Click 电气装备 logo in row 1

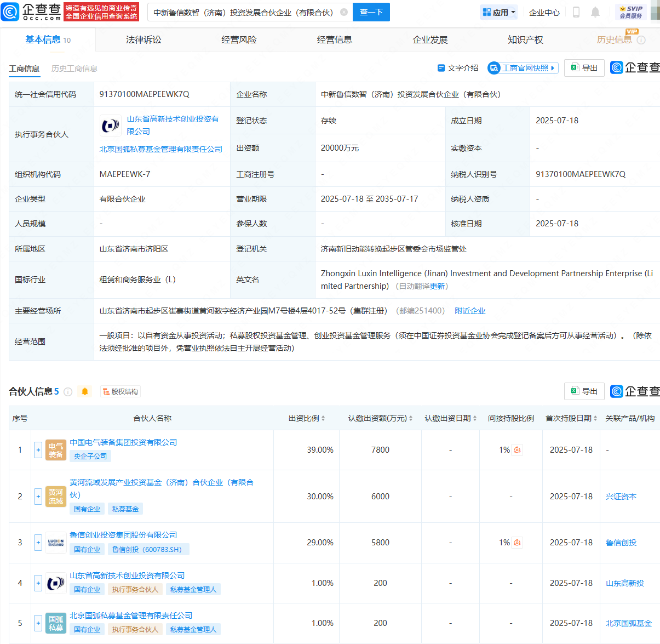[56, 450]
